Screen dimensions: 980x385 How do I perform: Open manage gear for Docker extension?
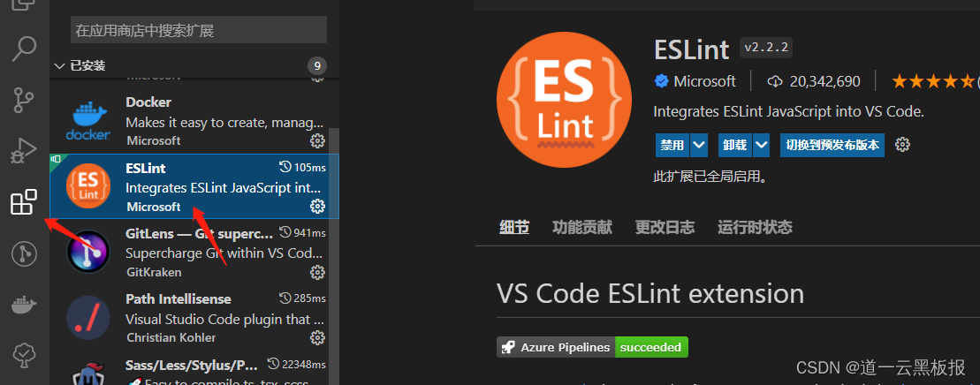(317, 140)
